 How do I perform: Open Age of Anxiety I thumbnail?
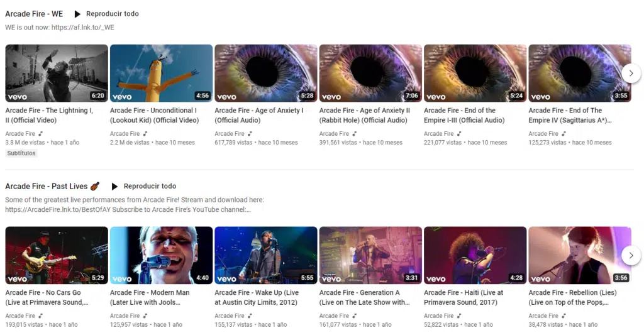pos(266,73)
